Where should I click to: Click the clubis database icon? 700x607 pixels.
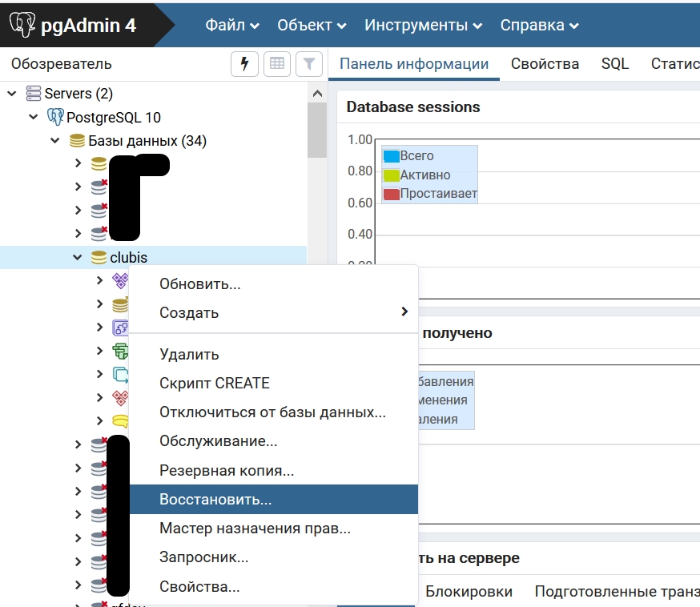[99, 258]
